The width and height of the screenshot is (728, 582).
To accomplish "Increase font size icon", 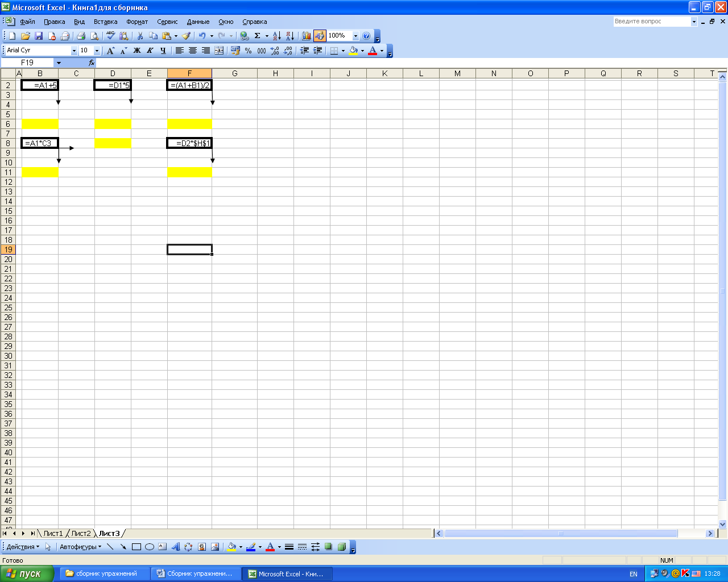I will [110, 51].
